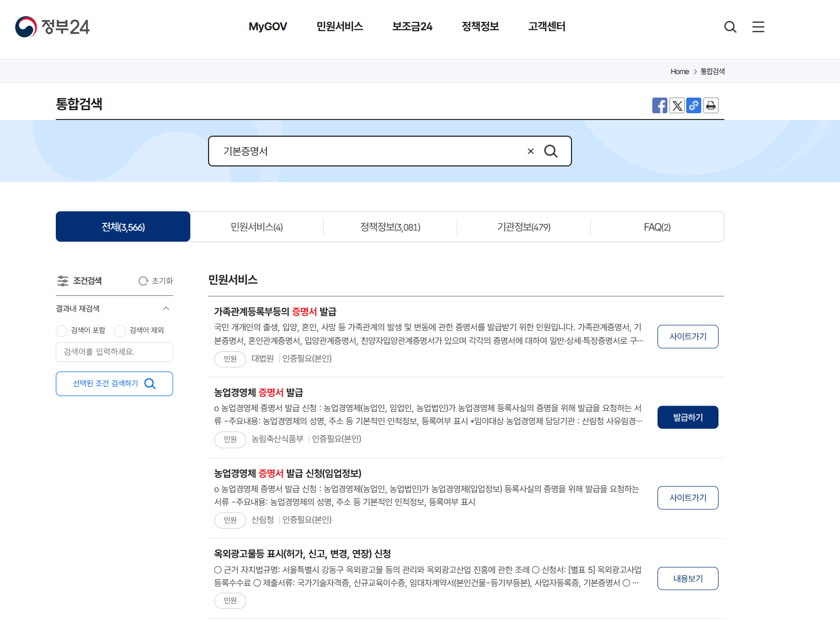840x622 pixels.
Task: Open the 보조금24 navigation menu
Action: point(412,27)
